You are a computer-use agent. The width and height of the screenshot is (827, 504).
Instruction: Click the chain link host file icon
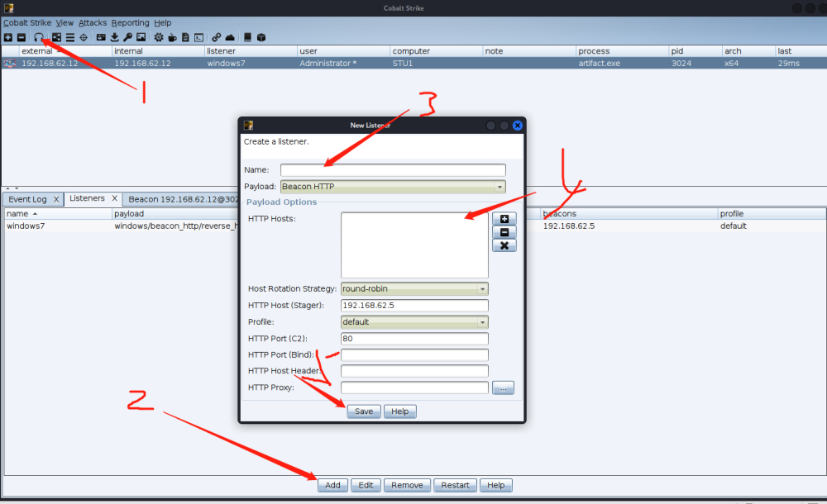[216, 37]
